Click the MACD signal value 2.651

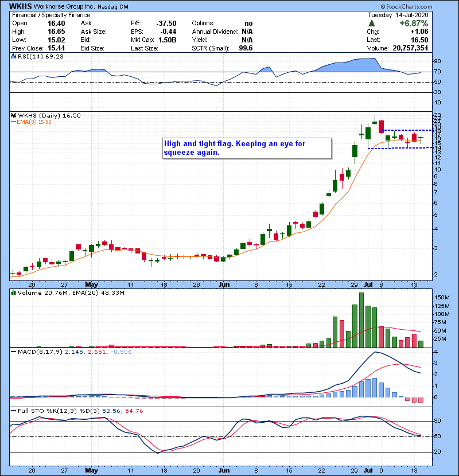pyautogui.click(x=97, y=352)
